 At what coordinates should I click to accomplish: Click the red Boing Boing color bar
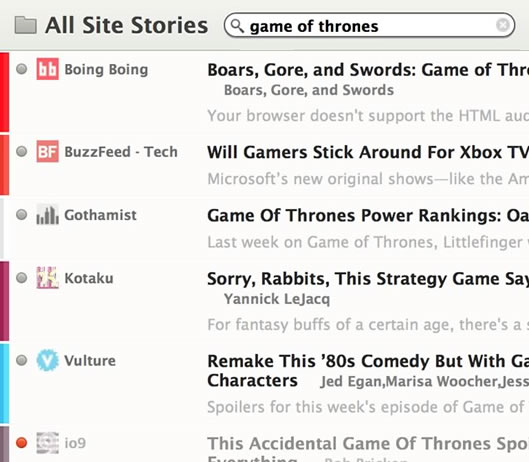[4, 92]
